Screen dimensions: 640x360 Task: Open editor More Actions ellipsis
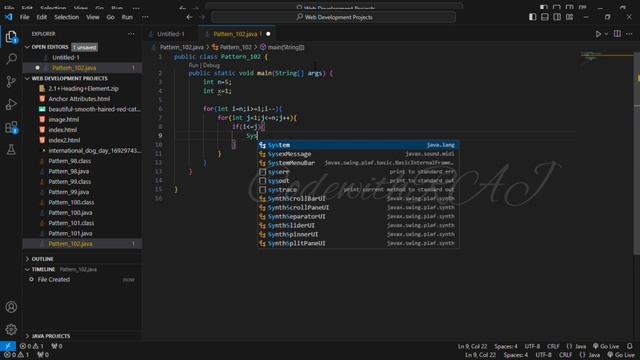[629, 34]
